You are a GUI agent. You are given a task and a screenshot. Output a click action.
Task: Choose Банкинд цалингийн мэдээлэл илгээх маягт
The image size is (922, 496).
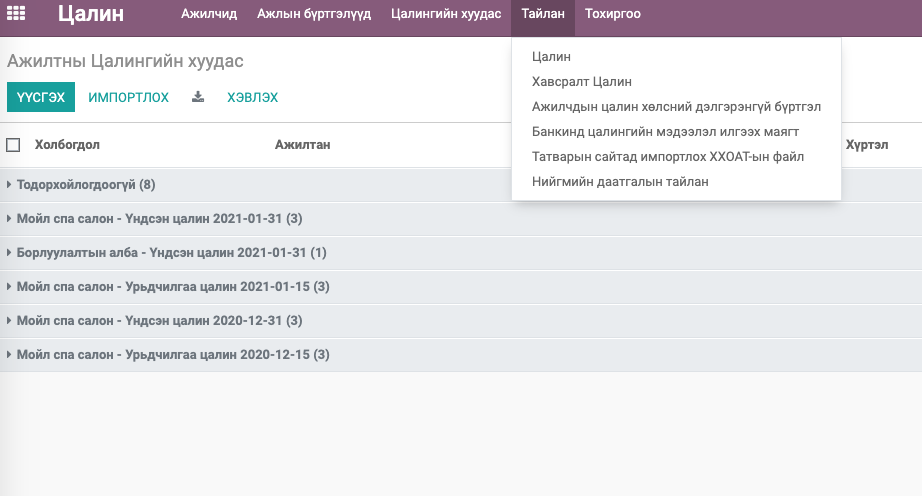point(665,132)
